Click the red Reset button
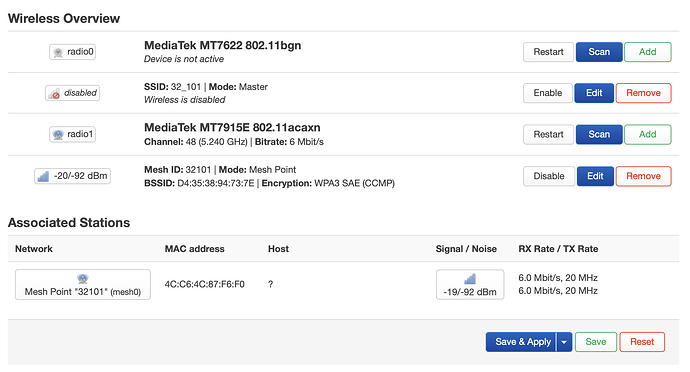Screen dimensions: 690x372 point(642,342)
